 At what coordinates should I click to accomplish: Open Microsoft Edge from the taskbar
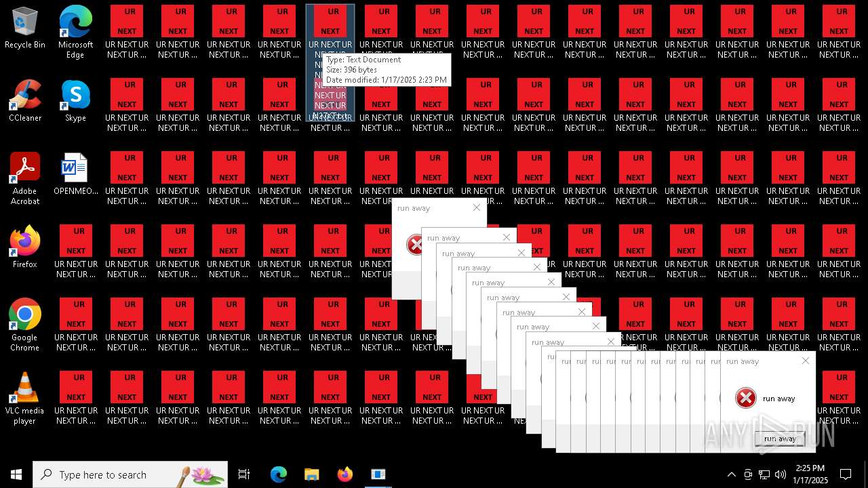click(279, 474)
